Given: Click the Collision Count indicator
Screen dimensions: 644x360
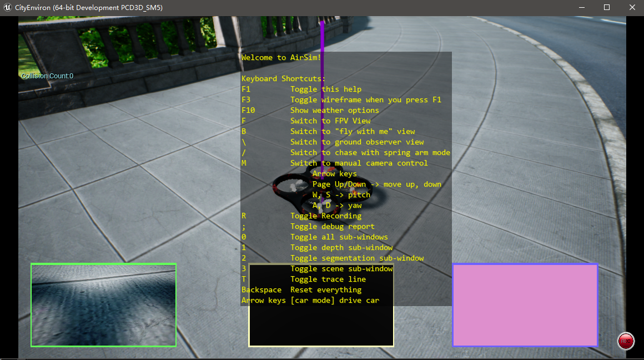Looking at the screenshot, I should point(47,76).
